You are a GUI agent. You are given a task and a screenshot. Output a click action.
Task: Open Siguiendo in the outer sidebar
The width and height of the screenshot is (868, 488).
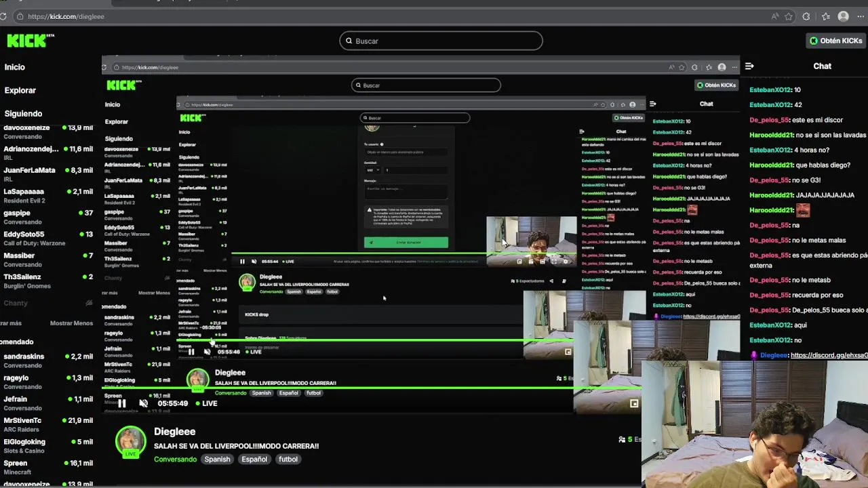point(23,114)
